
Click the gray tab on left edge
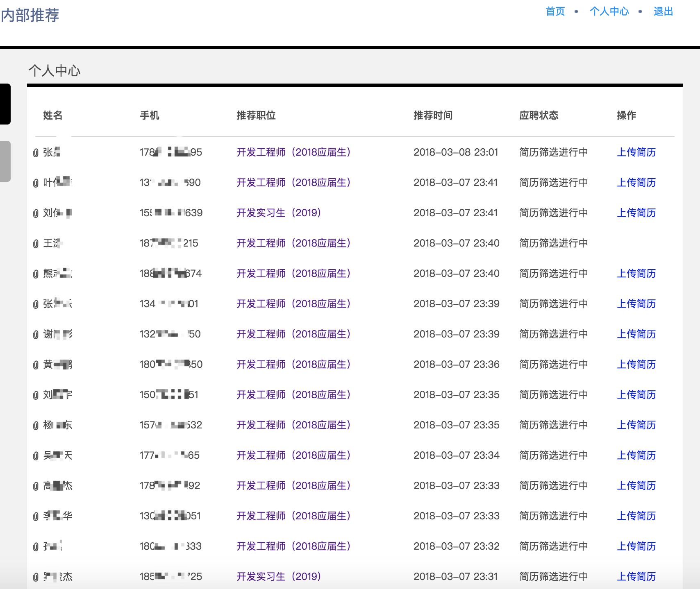coord(5,161)
